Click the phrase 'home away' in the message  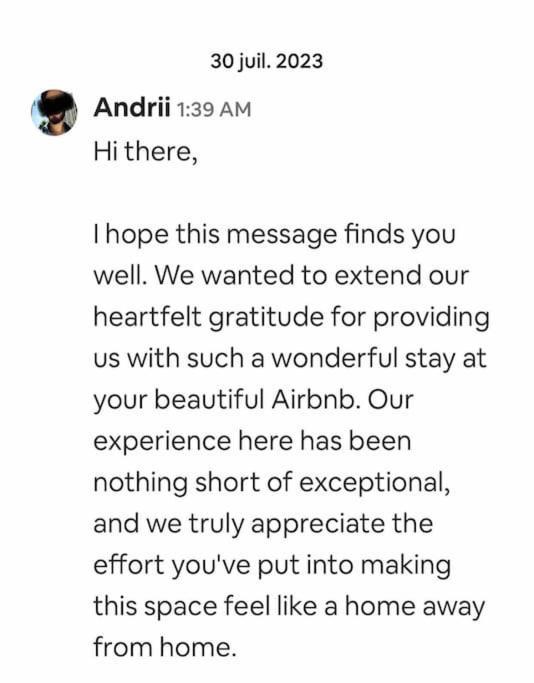click(415, 607)
